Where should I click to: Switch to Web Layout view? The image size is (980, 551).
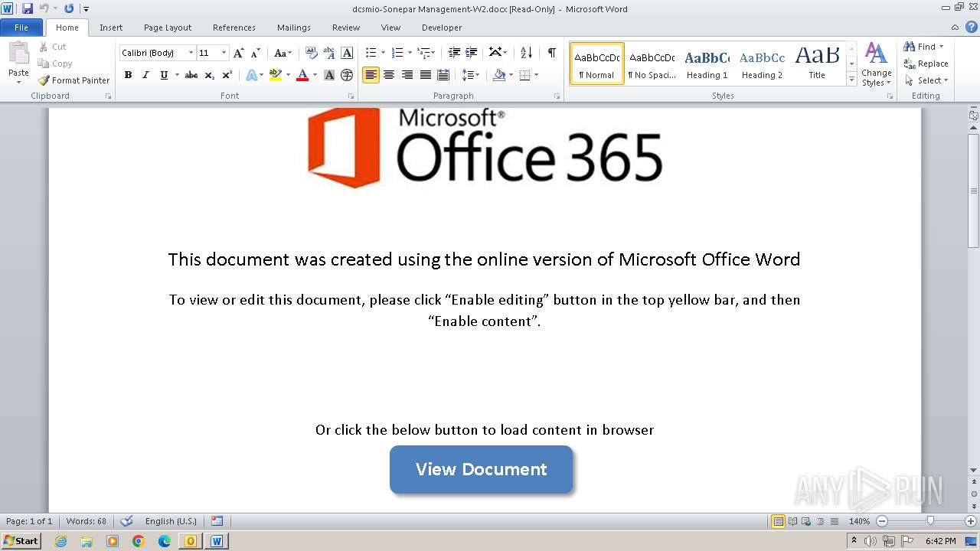coord(805,521)
